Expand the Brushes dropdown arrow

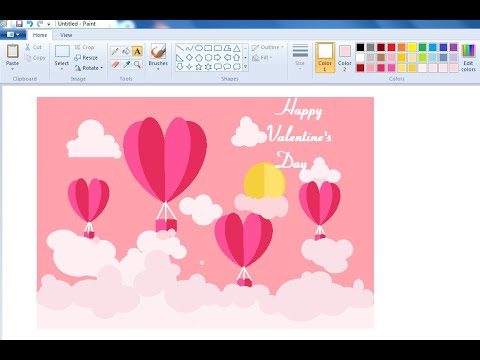coord(158,69)
